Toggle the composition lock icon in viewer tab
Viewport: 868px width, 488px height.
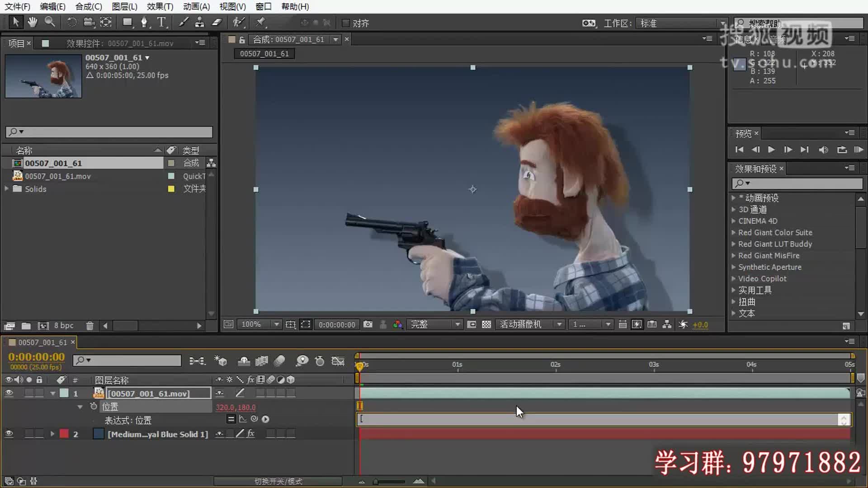click(x=242, y=40)
